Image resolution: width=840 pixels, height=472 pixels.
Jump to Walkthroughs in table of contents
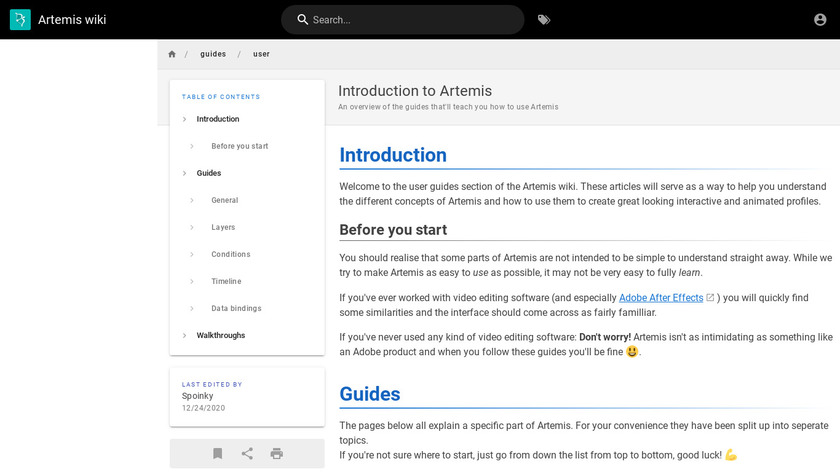click(x=221, y=335)
